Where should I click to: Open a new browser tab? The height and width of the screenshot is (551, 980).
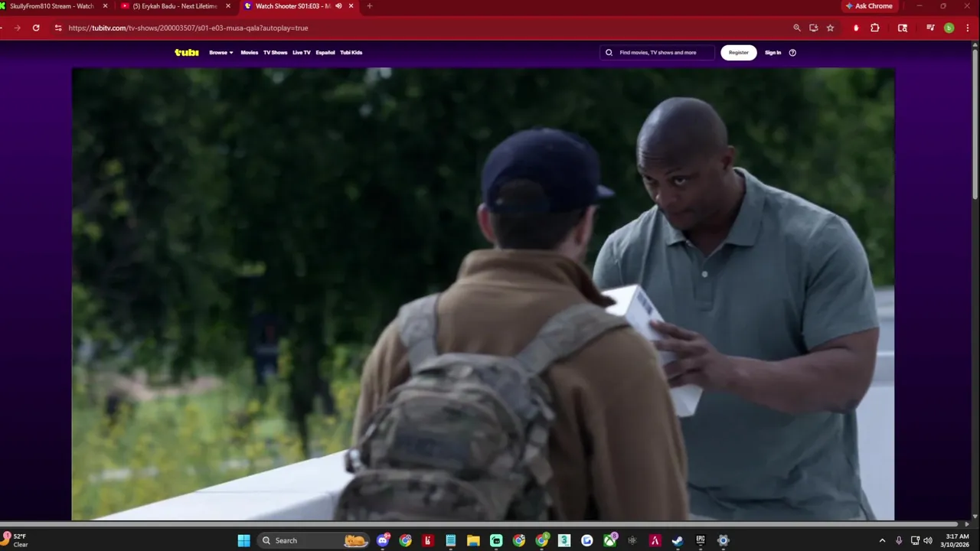point(369,6)
